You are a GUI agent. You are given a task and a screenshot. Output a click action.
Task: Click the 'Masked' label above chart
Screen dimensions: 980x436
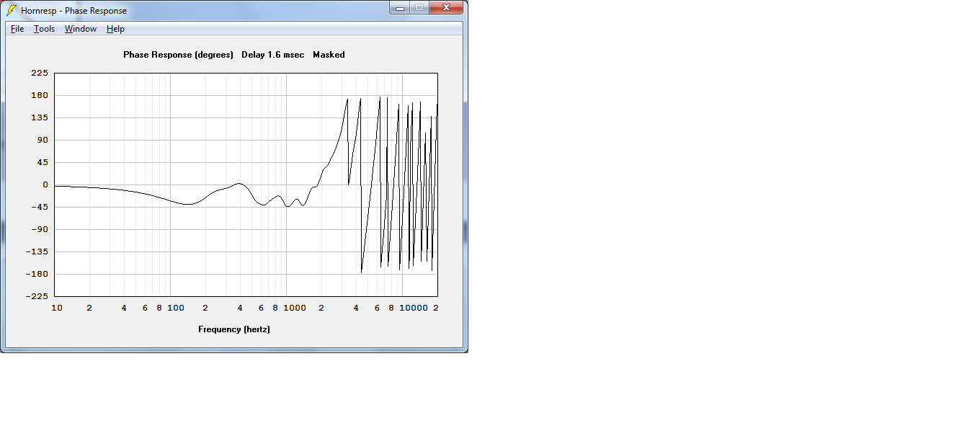[329, 55]
